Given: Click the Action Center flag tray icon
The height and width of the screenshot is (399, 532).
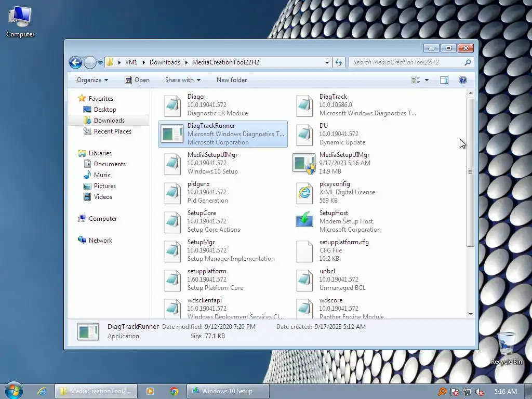Looking at the screenshot, I should 454,392.
